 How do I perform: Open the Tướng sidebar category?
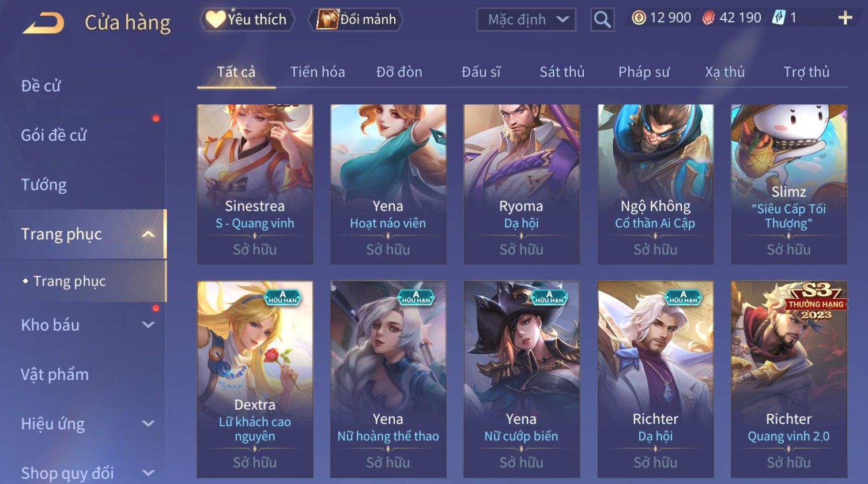[x=44, y=185]
